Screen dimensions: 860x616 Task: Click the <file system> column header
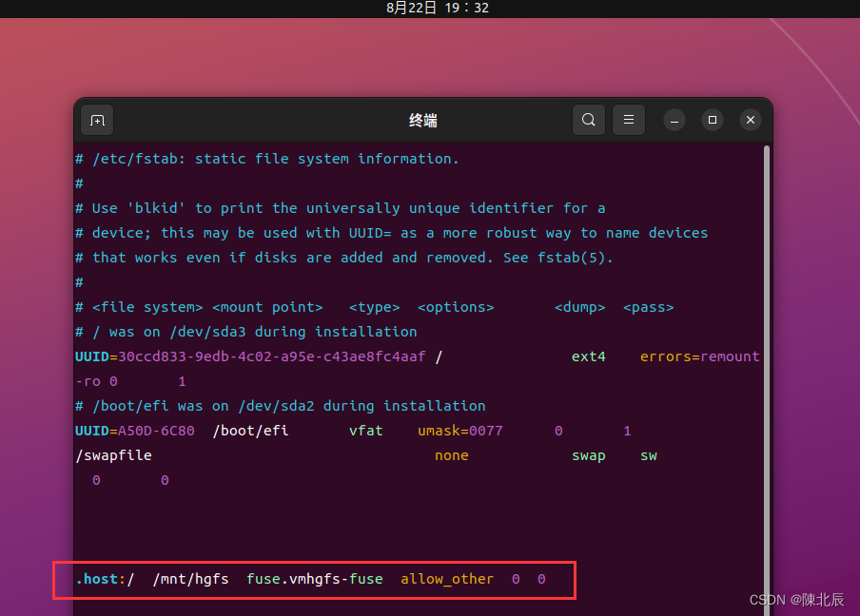click(147, 307)
